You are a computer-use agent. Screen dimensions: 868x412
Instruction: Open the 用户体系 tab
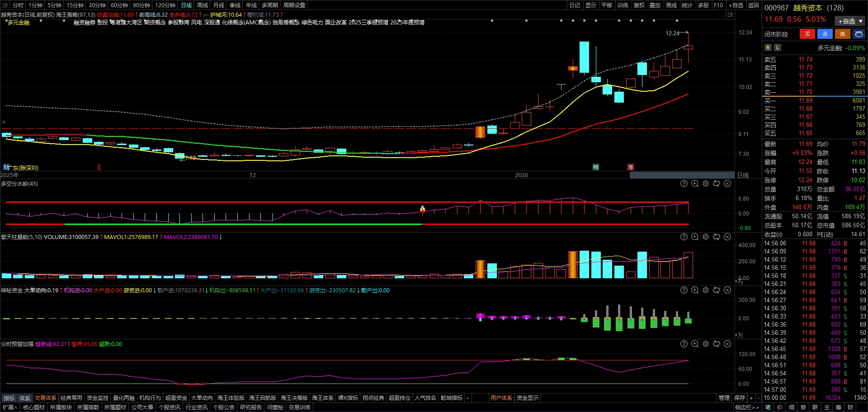coord(501,398)
